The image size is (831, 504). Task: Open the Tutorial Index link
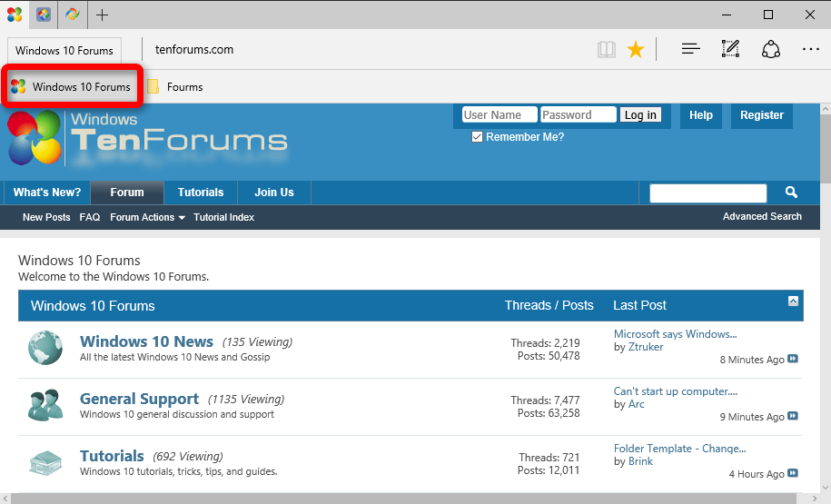(x=223, y=217)
